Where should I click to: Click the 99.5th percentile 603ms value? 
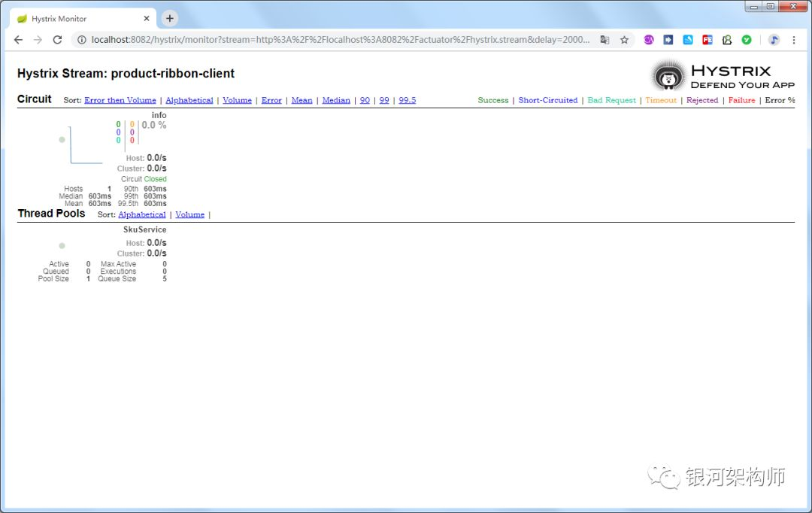[x=156, y=204]
